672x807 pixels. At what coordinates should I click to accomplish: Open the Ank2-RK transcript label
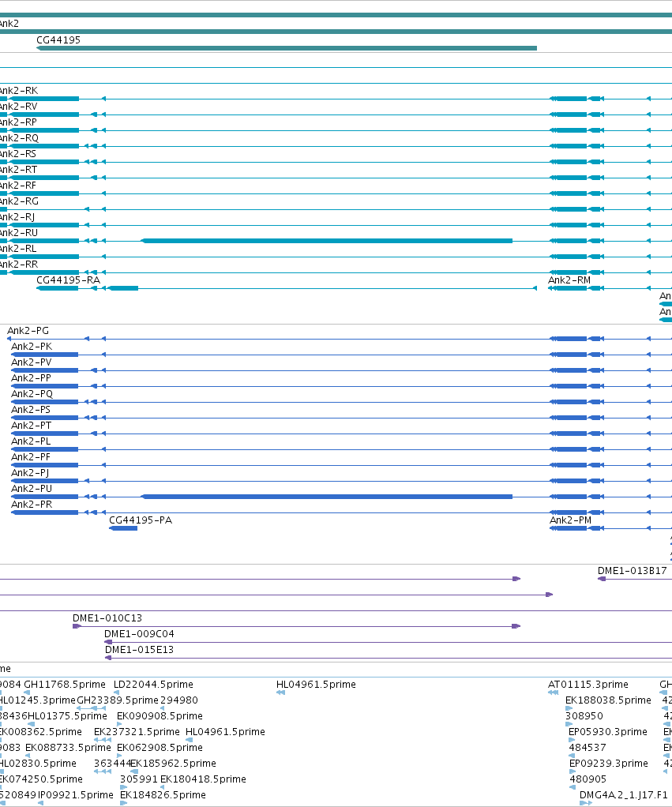pos(18,91)
